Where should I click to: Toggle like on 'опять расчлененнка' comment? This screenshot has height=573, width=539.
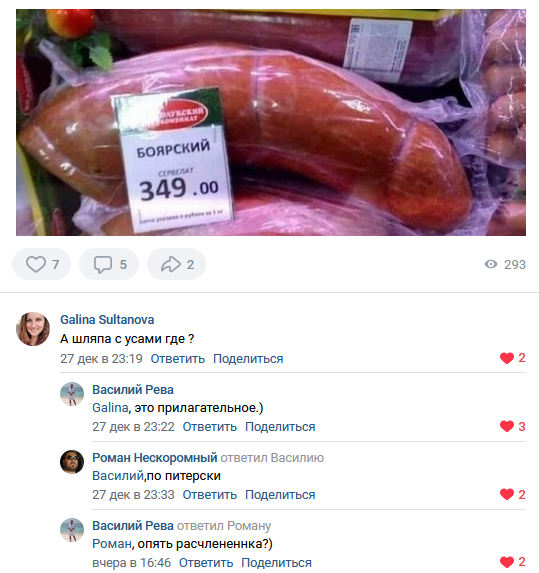[x=507, y=562]
